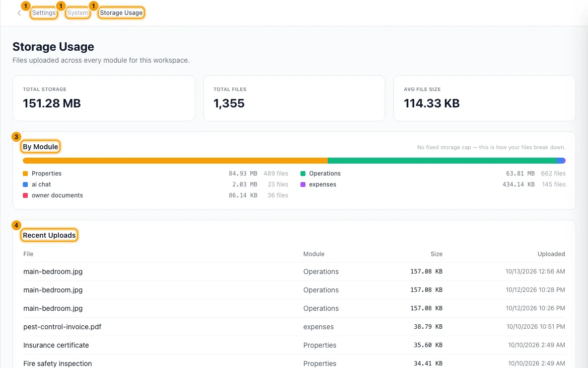Open the Settings breadcrumb link
This screenshot has height=368, width=588.
(x=44, y=13)
